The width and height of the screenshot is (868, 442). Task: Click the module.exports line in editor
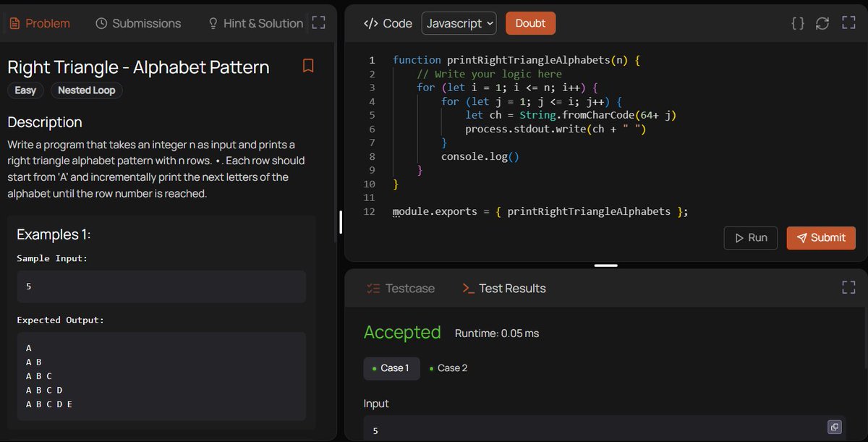pyautogui.click(x=540, y=211)
